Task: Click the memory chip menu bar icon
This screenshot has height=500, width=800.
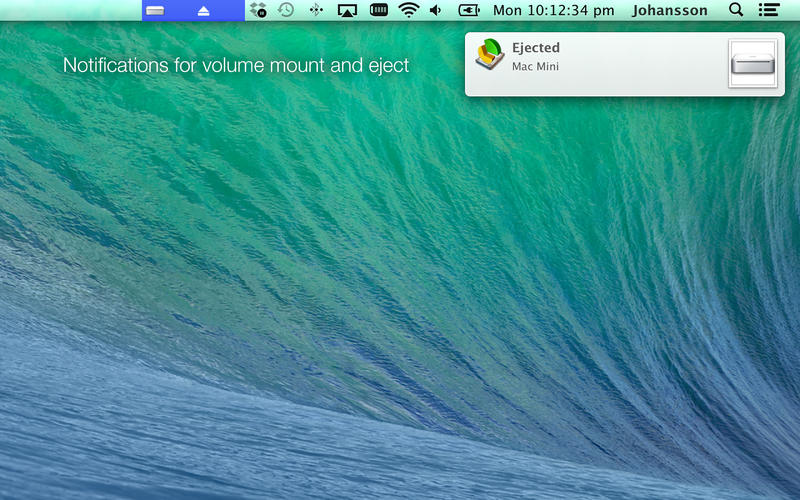Action: [x=379, y=10]
